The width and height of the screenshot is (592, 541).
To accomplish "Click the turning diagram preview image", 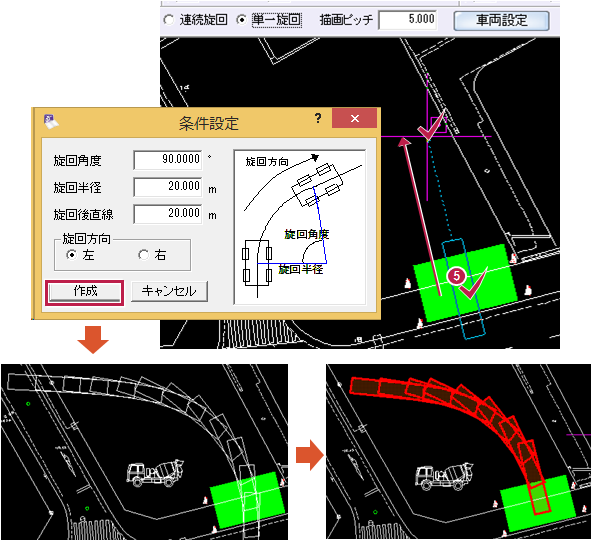I will [300, 227].
